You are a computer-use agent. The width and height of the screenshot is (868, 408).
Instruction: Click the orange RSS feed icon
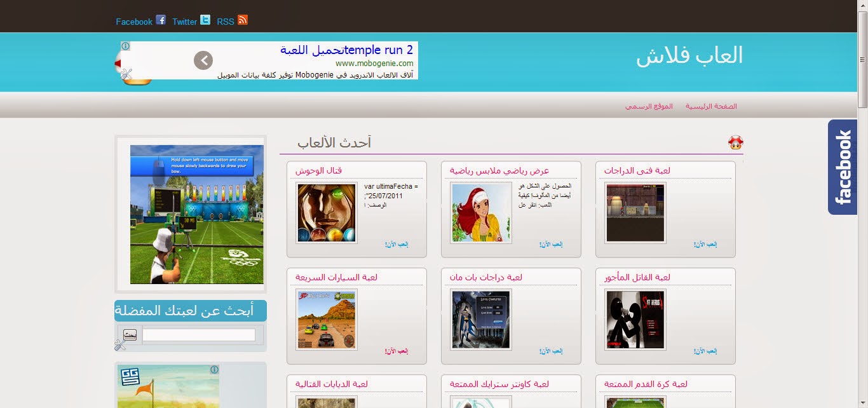tap(243, 20)
